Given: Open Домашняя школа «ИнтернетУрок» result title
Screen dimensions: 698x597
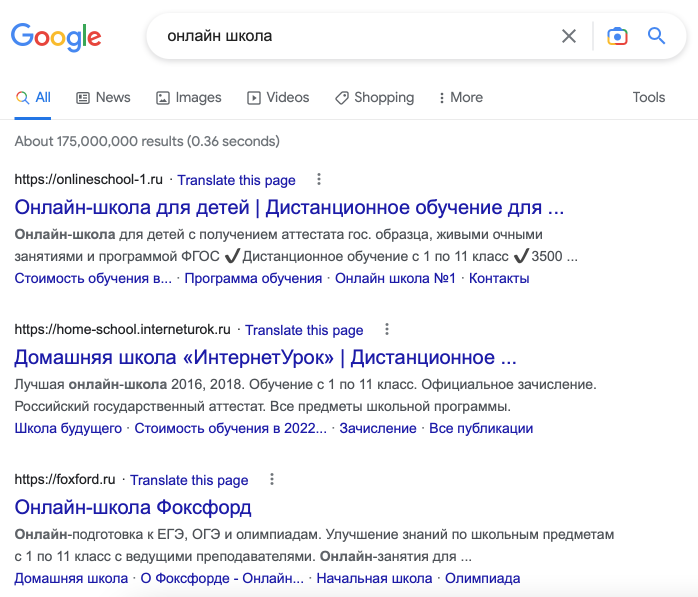Looking at the screenshot, I should tap(265, 357).
